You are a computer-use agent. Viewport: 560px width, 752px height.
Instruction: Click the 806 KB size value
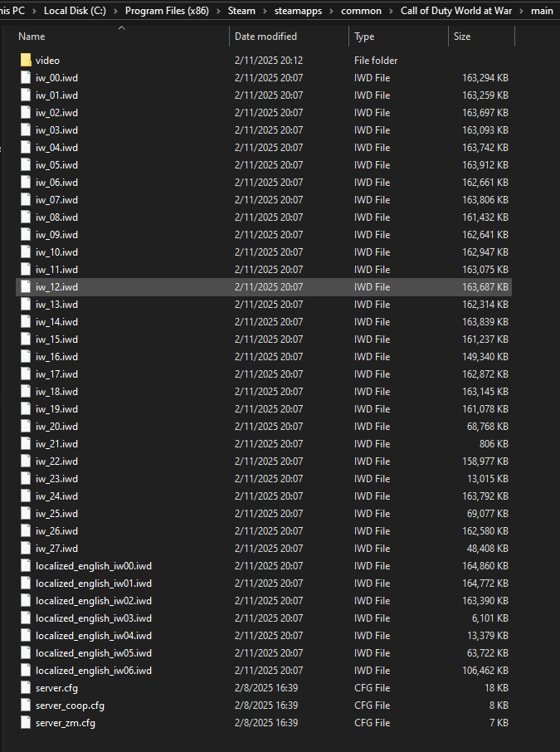coord(494,443)
